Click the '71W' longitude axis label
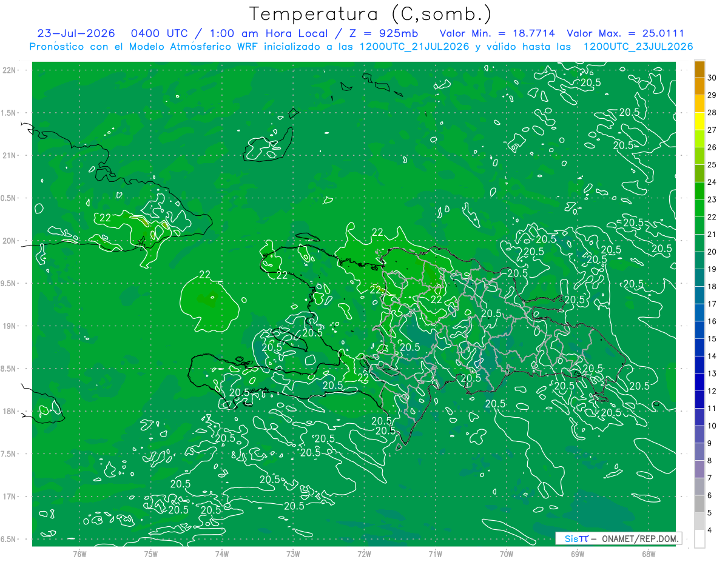 (x=435, y=554)
